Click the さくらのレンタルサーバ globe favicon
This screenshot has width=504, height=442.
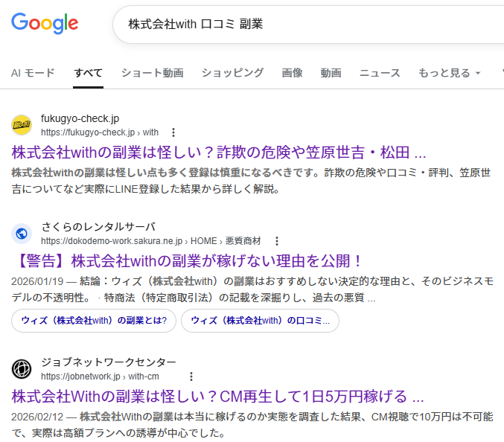22,234
